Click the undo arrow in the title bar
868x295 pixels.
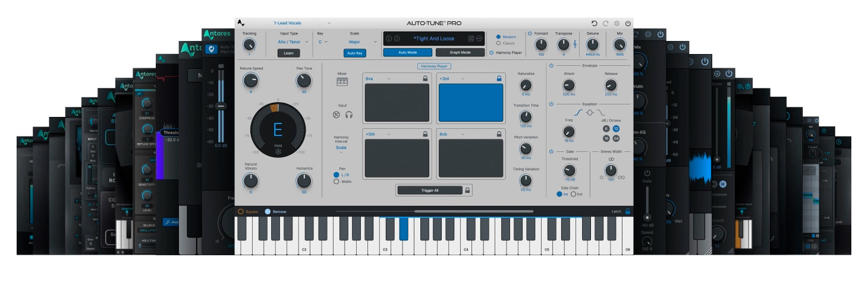point(594,23)
